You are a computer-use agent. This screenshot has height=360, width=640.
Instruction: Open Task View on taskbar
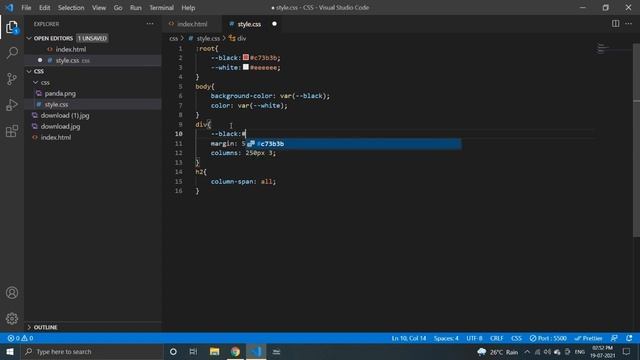193,351
